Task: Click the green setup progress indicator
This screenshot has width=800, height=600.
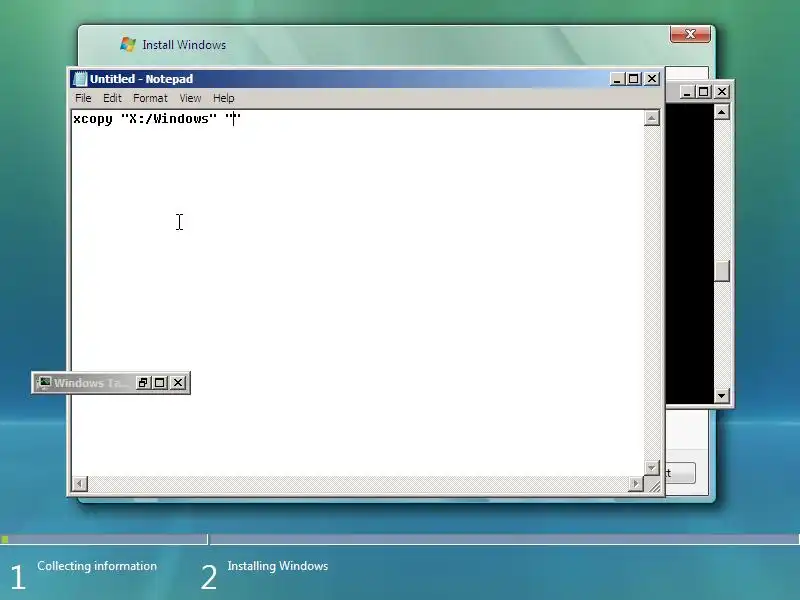Action: click(5, 539)
